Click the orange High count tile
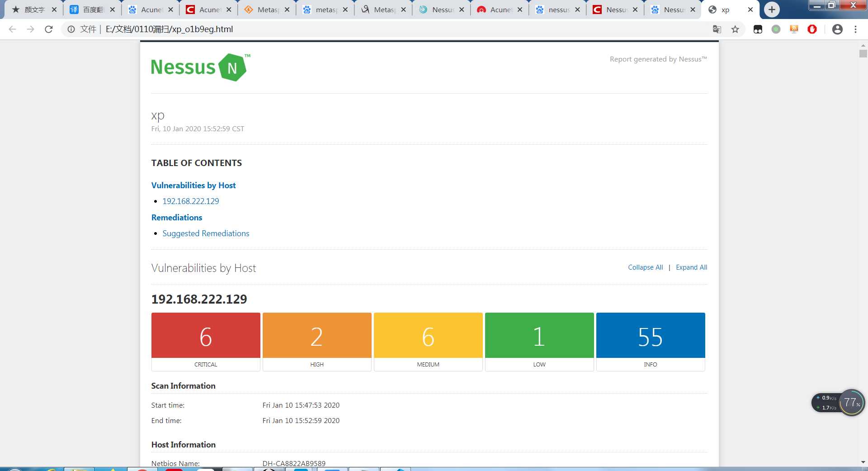This screenshot has width=868, height=471. (x=317, y=342)
